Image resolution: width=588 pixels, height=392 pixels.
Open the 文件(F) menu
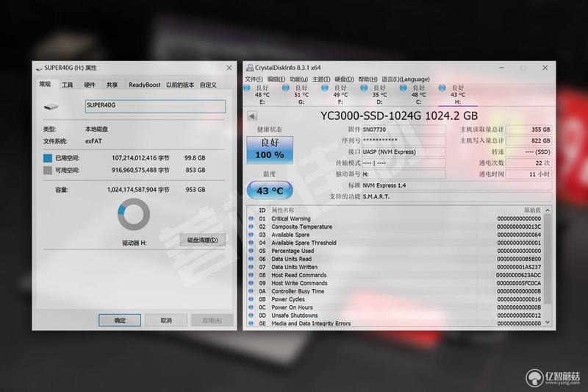[x=254, y=79]
